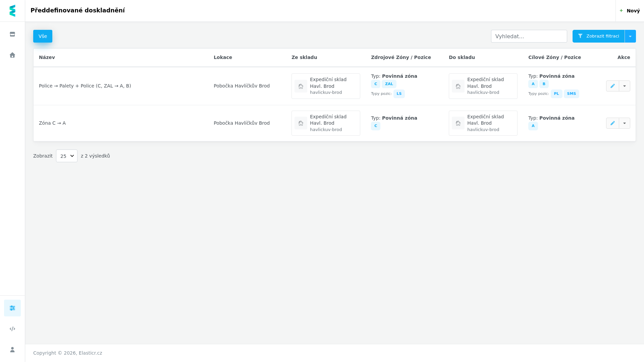
Task: Click the Lokace column header
Action: (223, 57)
